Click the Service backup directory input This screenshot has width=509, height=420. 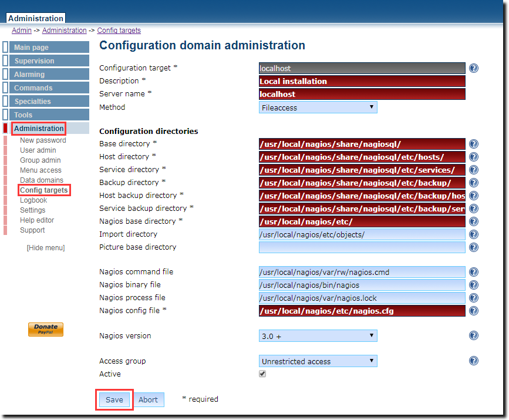pos(362,209)
